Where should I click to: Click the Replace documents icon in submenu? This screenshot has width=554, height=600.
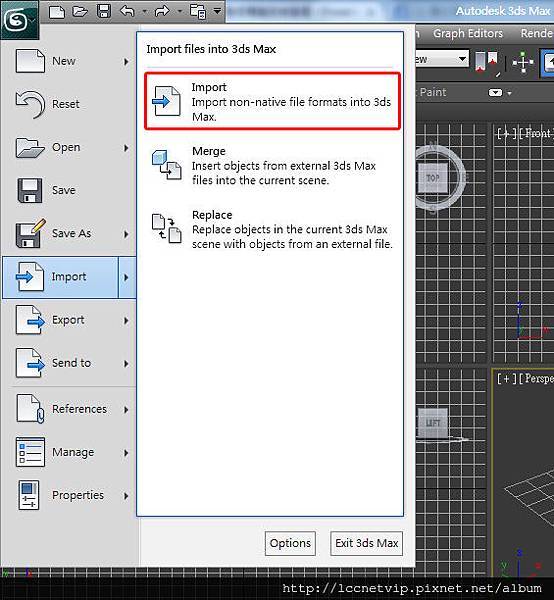click(166, 228)
